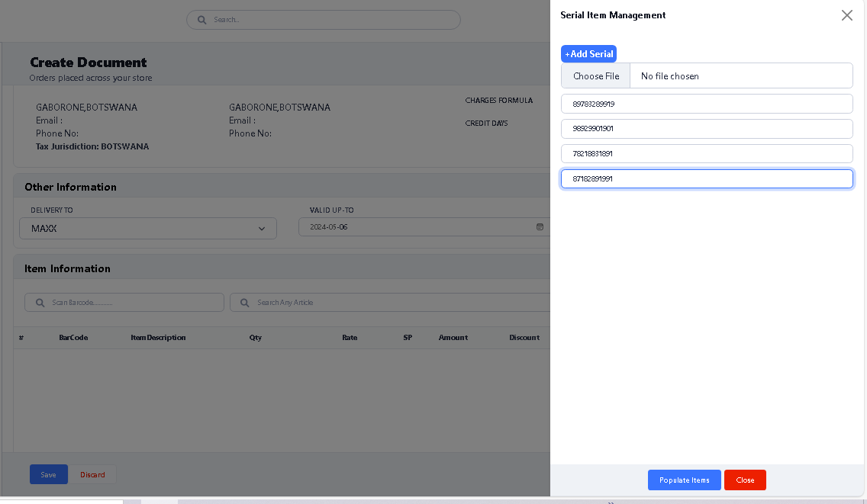Click the Search Any Article field

pos(397,303)
